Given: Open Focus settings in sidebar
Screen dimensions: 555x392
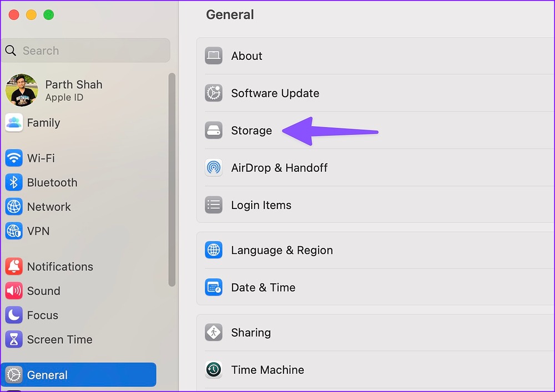Looking at the screenshot, I should [x=42, y=315].
